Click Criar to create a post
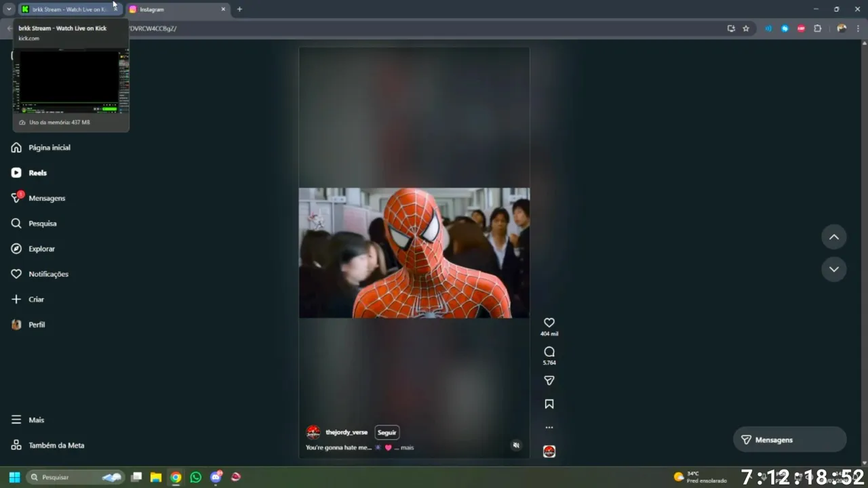This screenshot has height=488, width=868. (28, 299)
